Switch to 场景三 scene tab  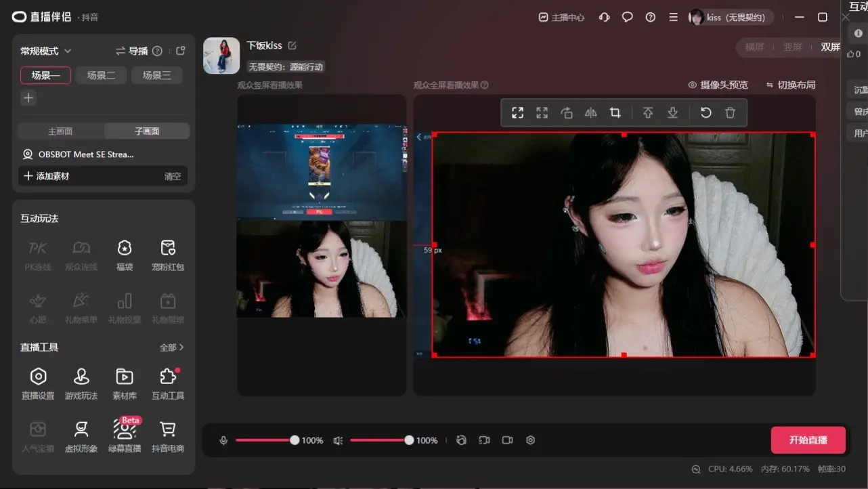(156, 75)
